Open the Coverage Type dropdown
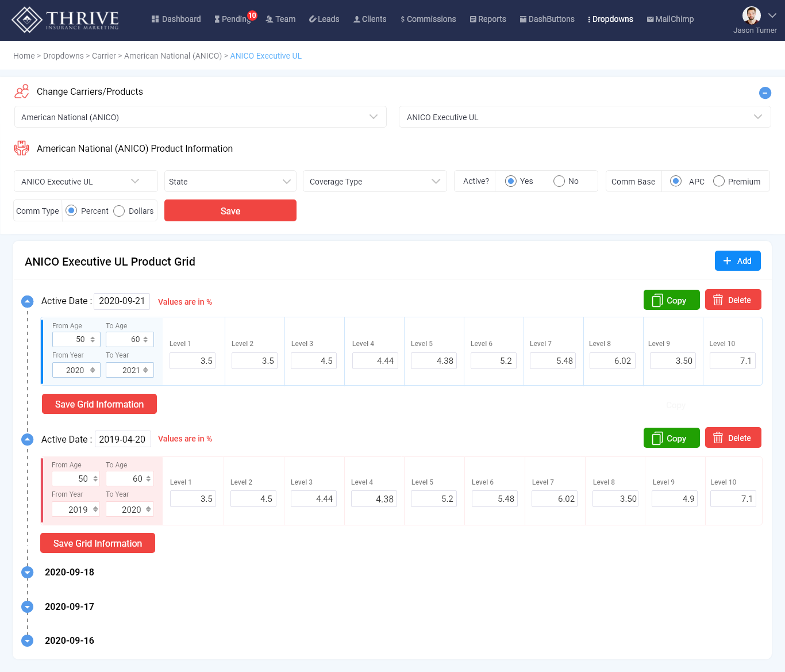Viewport: 785px width, 672px height. pos(375,181)
